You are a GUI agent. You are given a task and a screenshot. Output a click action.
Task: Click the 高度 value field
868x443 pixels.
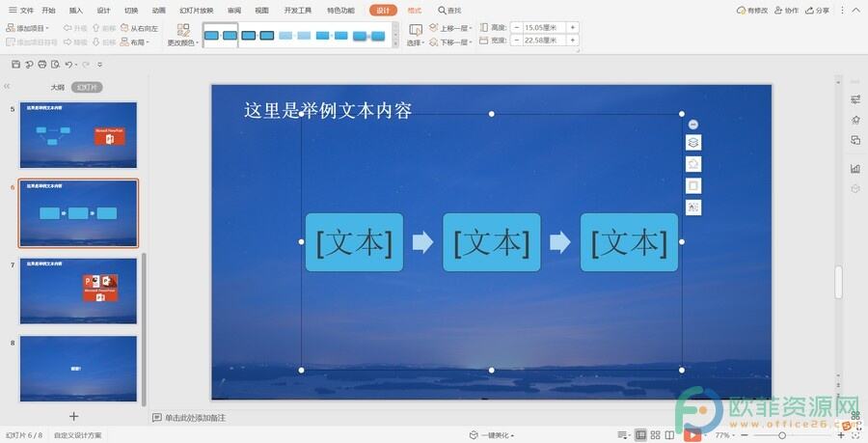(544, 27)
